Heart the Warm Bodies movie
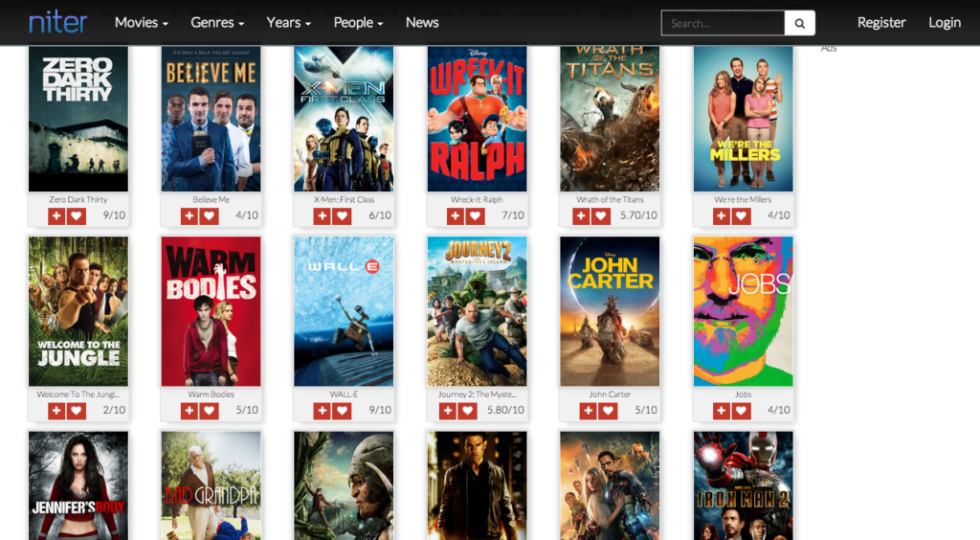 (x=209, y=412)
